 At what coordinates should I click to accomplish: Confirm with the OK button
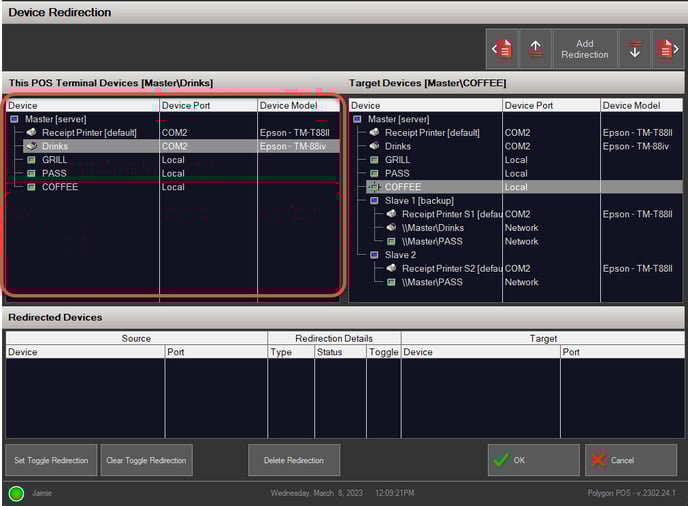tap(534, 460)
